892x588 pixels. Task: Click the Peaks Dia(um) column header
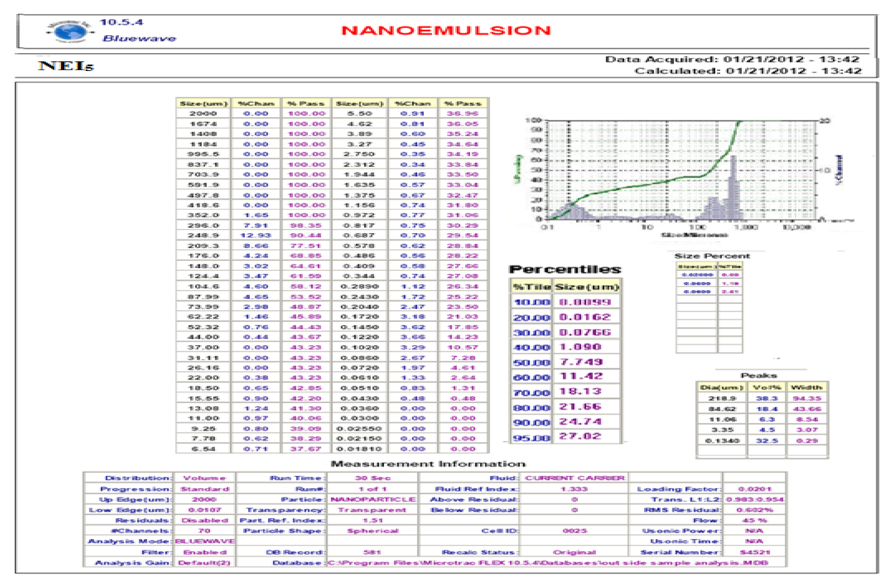(x=721, y=387)
